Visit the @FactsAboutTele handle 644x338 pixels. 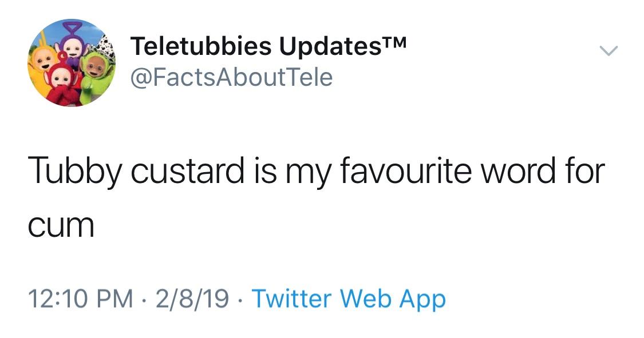tap(231, 77)
